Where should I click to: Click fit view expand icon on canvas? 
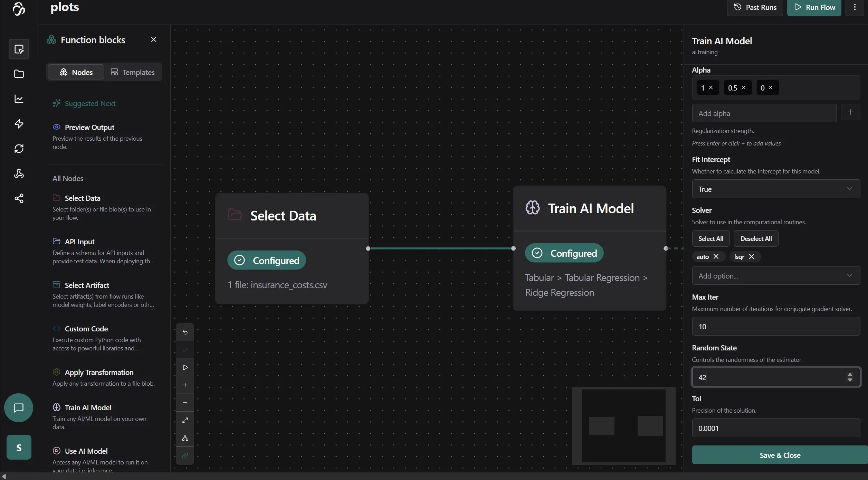pos(185,420)
